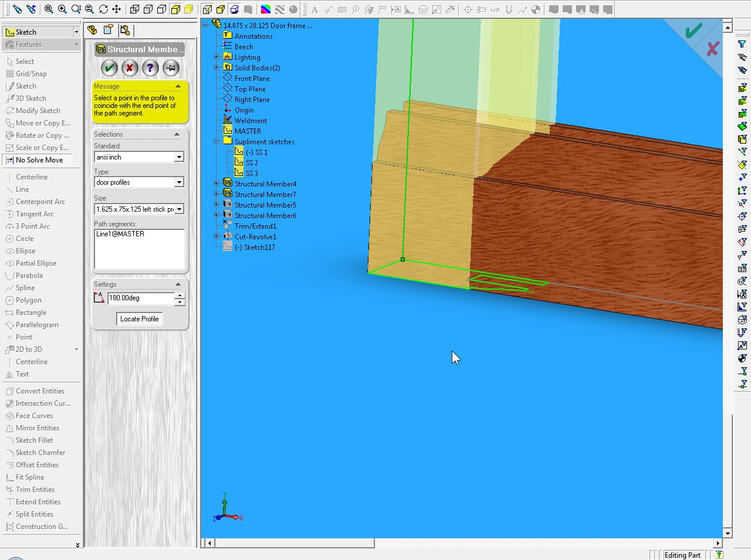This screenshot has height=560, width=751.
Task: Switch to the Features tab
Action: point(29,45)
